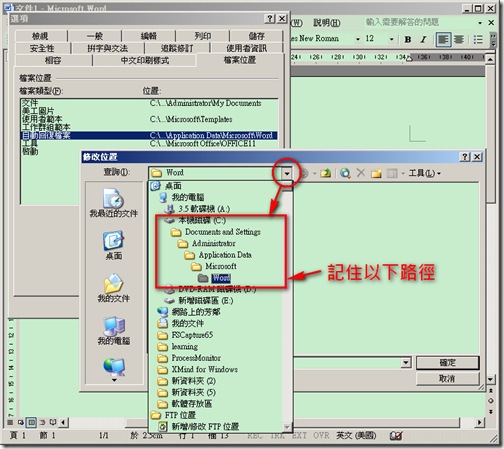Select 文件 row in file types list
504x449 pixels.
(149, 103)
